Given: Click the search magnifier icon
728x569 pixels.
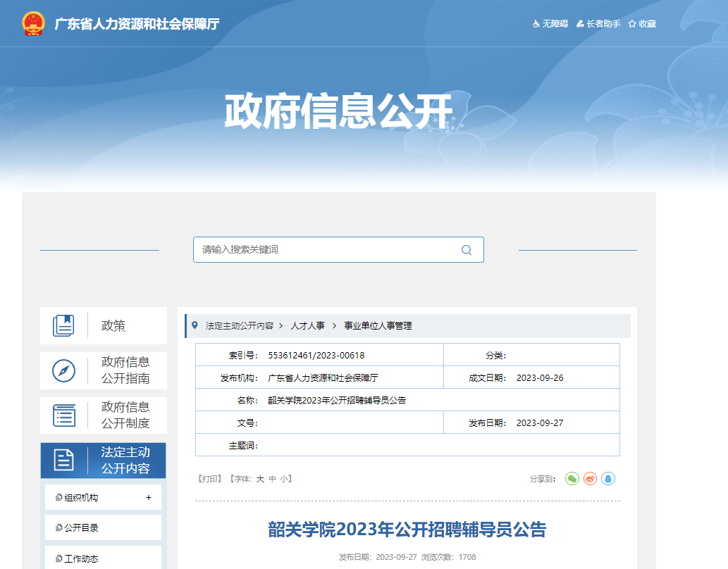Looking at the screenshot, I should click(466, 250).
